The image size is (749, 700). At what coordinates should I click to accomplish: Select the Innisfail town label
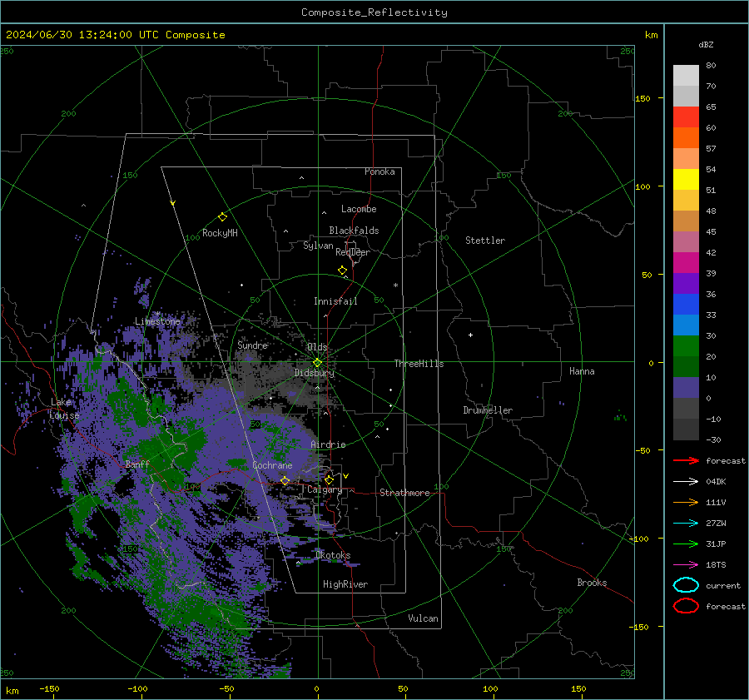pyautogui.click(x=335, y=301)
